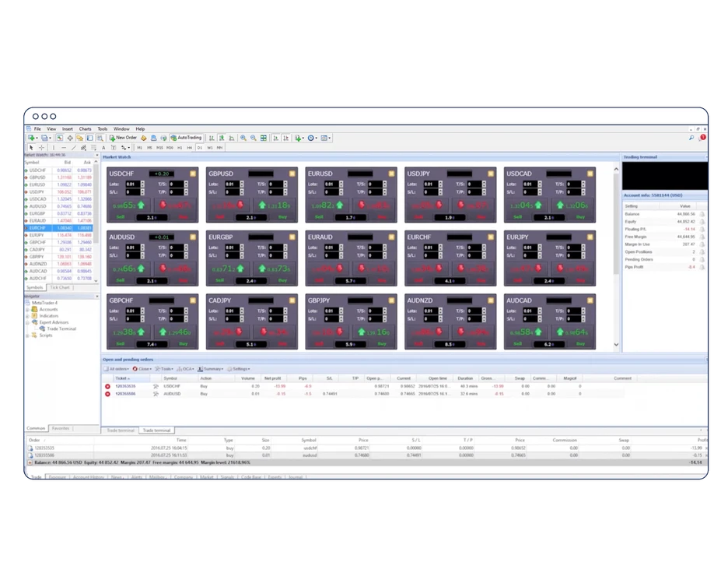
Task: Select the M5 timeframe
Action: (149, 148)
